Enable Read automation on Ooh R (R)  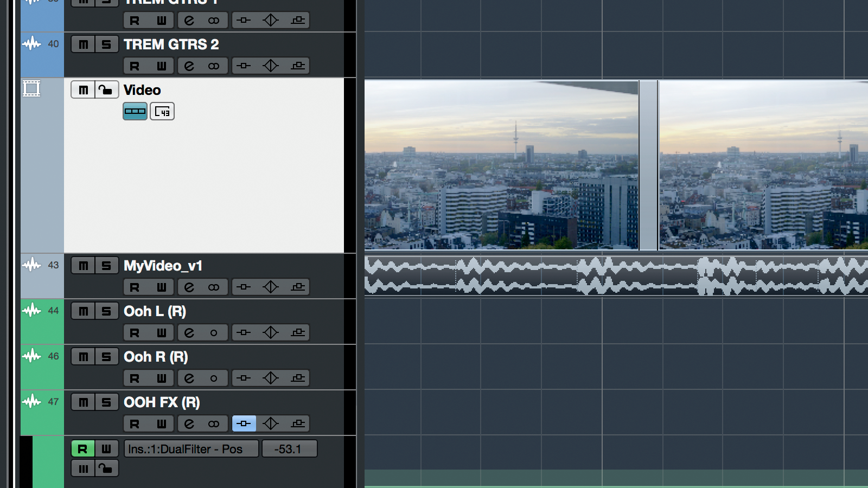[135, 378]
